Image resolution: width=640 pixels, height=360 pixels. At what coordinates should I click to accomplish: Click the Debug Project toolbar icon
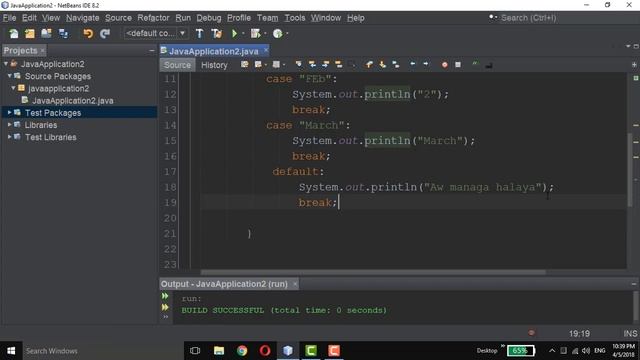tap(256, 33)
